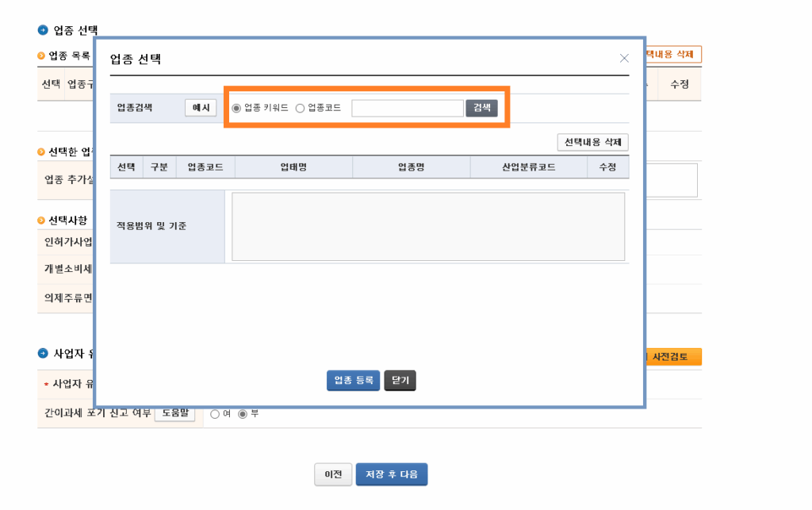Go back with the 이전 button

pos(333,475)
